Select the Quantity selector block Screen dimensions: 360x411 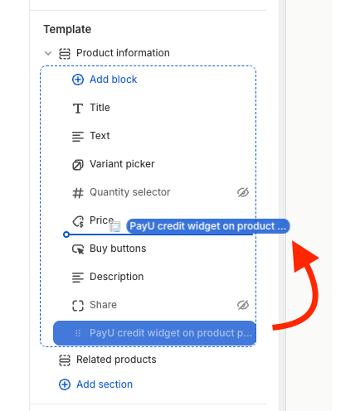130,192
